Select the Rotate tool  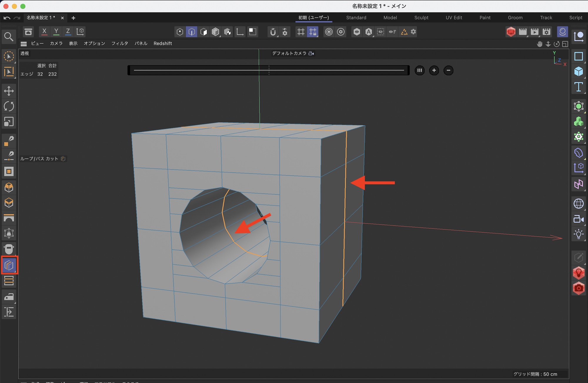9,106
